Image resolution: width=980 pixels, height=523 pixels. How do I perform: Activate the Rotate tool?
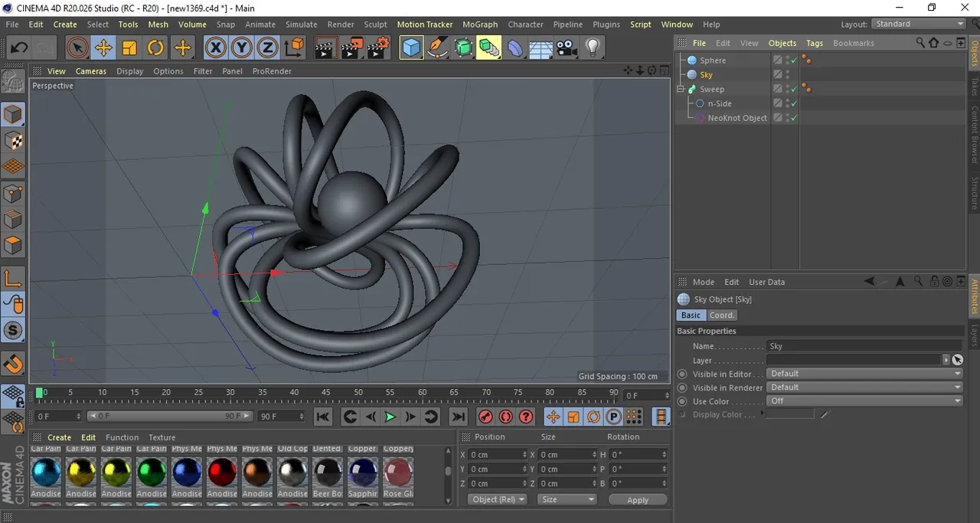(x=155, y=48)
